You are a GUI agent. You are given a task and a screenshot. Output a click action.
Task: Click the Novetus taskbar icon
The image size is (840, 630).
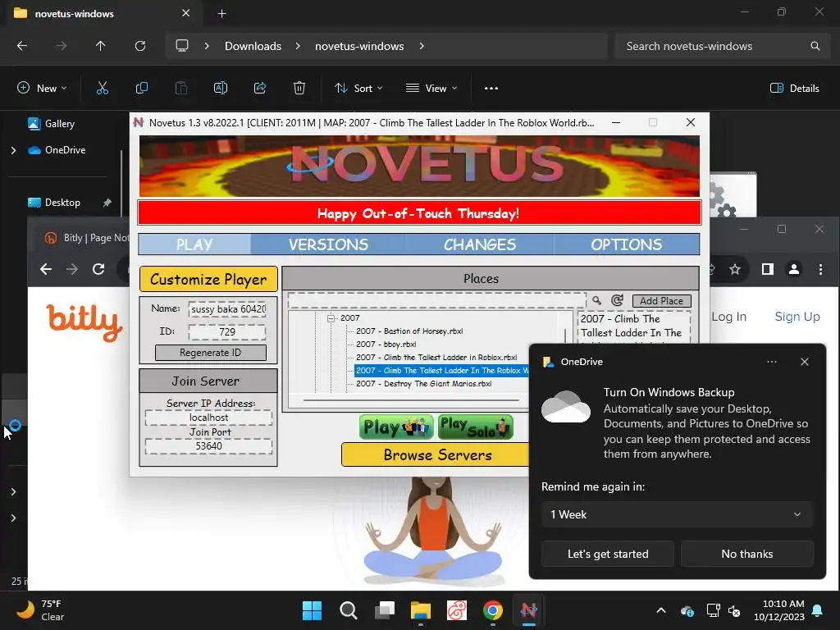[529, 610]
